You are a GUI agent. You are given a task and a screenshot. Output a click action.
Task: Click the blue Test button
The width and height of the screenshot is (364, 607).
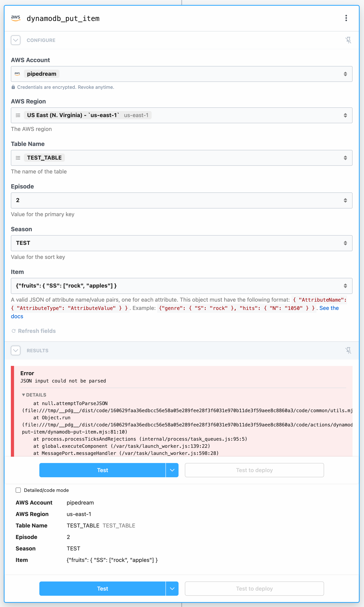(102, 470)
